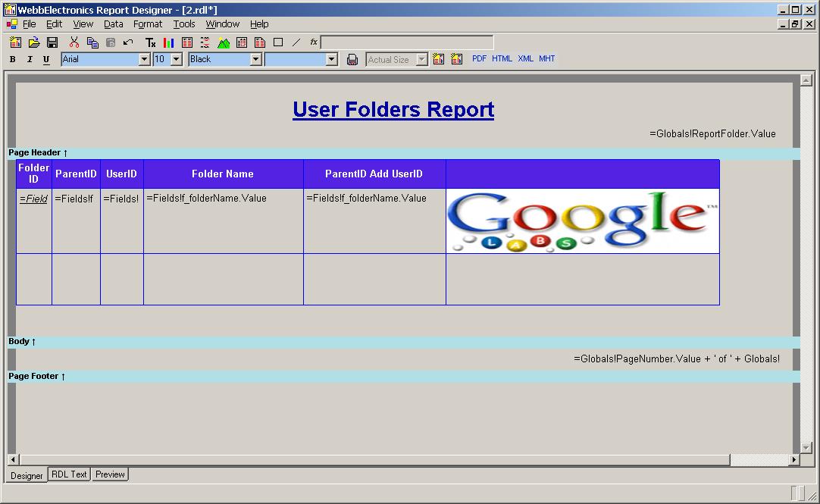820x504 pixels.
Task: Click the vertical scrollbar down arrow
Action: (806, 447)
